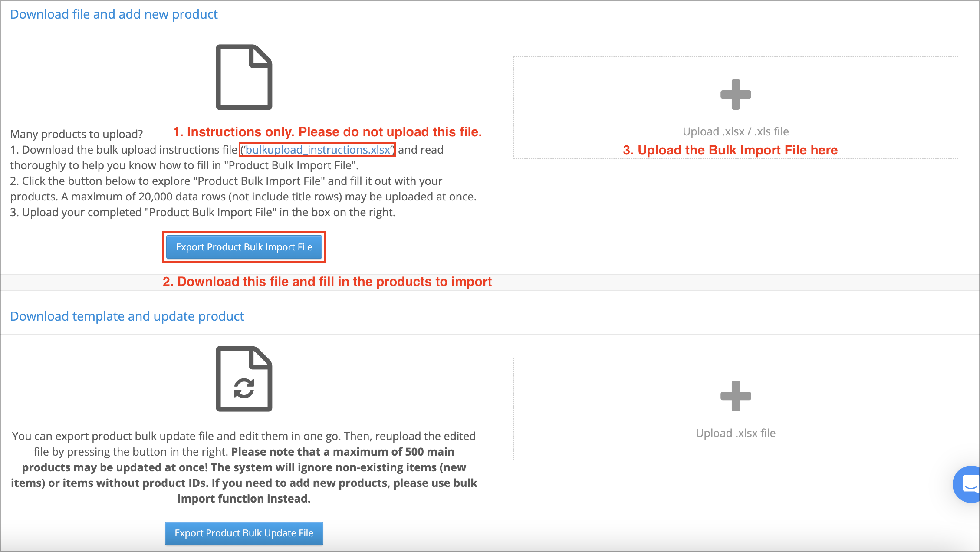The width and height of the screenshot is (980, 552).
Task: Click the plus icon in the Bulk Import upload box
Action: point(735,95)
